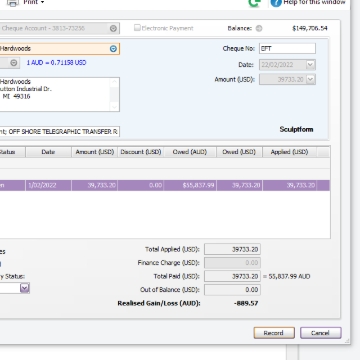Sort by Discount (USD) column header
This screenshot has width=360, height=360.
[141, 152]
